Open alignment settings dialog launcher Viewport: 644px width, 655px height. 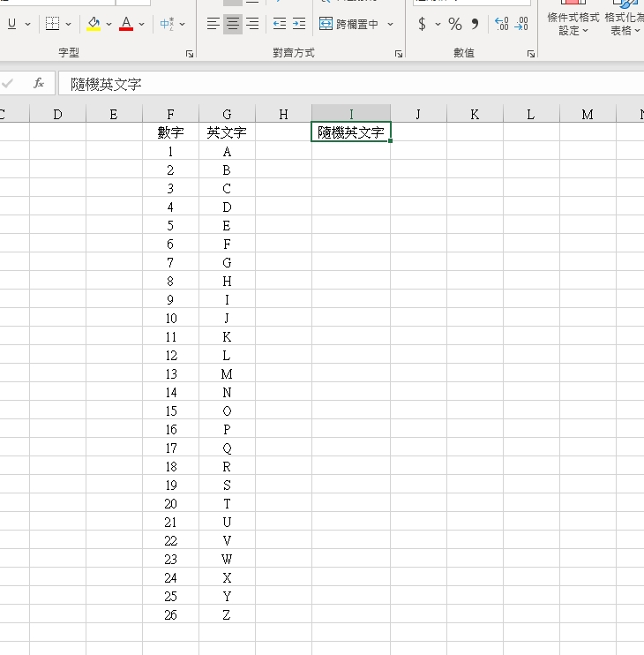[399, 54]
